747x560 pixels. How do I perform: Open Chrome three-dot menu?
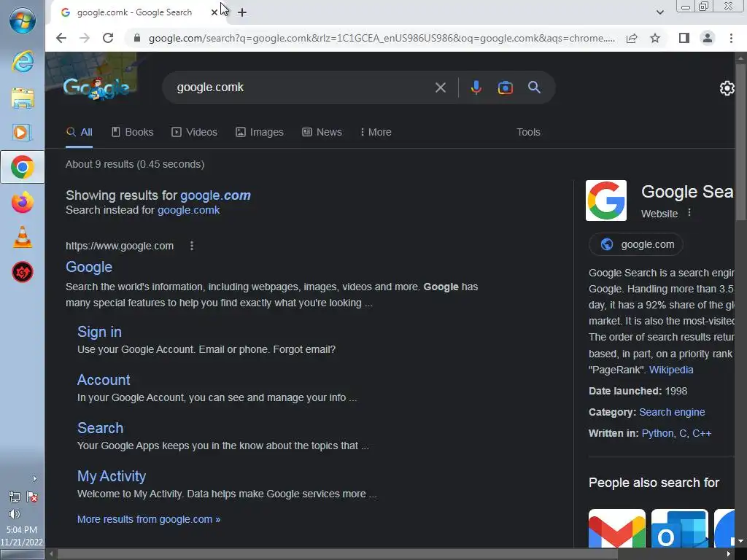tap(731, 38)
